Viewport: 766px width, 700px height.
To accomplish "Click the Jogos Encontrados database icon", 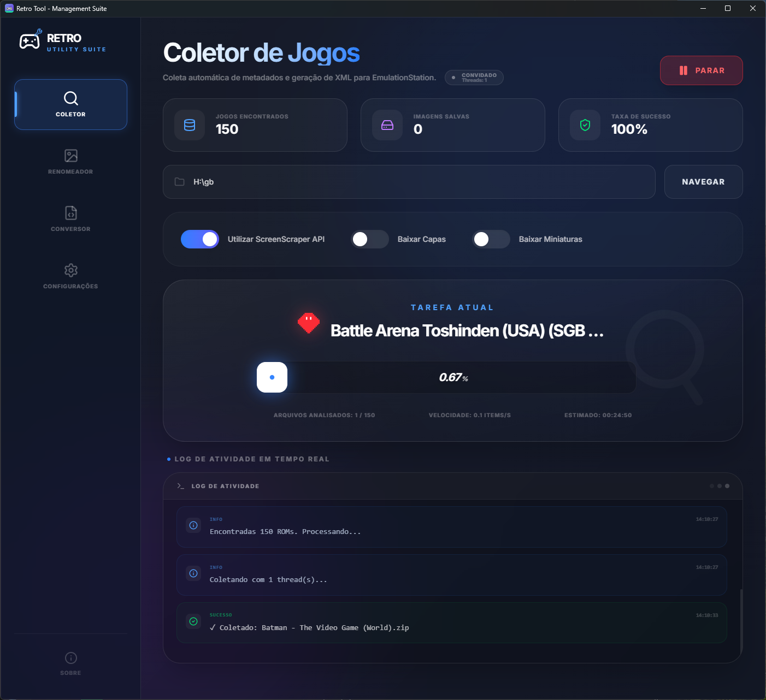I will 189,125.
